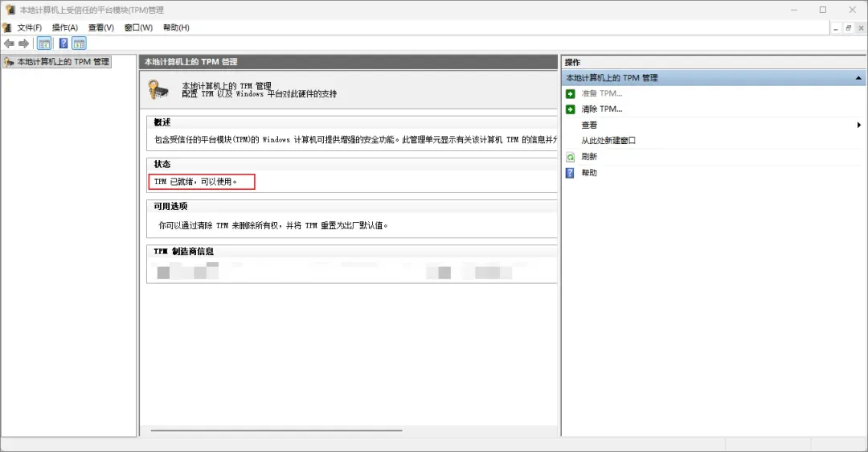868x452 pixels.
Task: Expand the 查看 submenu arrow
Action: point(858,125)
